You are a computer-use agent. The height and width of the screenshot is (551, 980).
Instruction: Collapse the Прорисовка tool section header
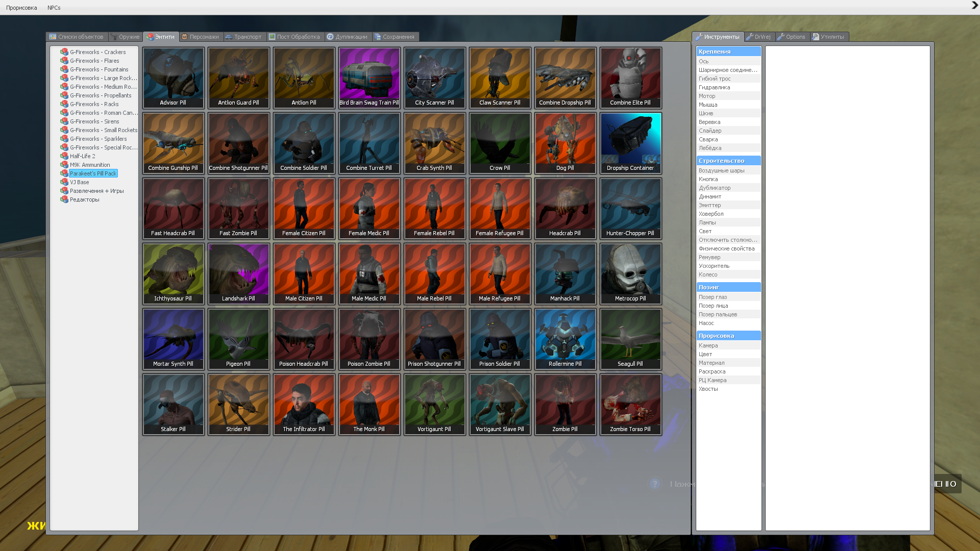[728, 336]
